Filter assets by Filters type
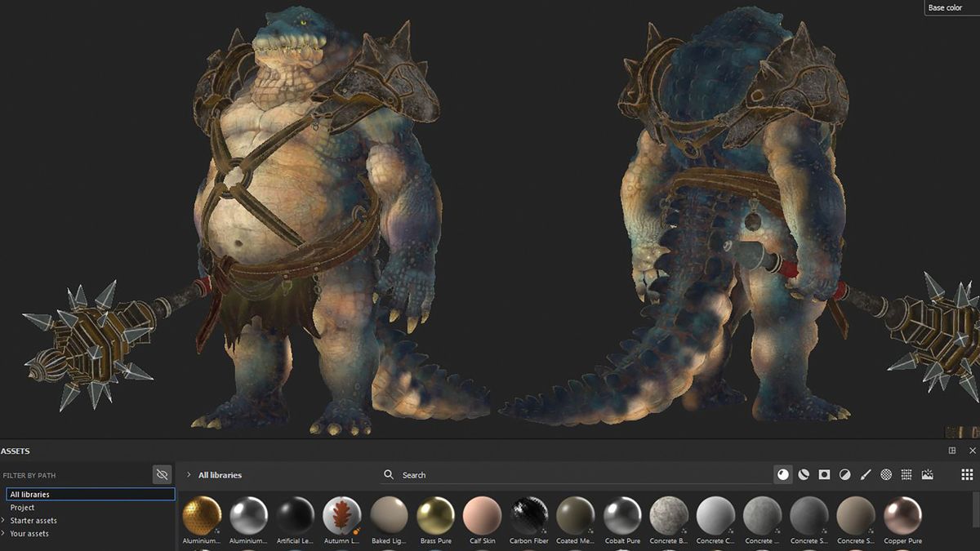The width and height of the screenshot is (980, 551). point(845,474)
